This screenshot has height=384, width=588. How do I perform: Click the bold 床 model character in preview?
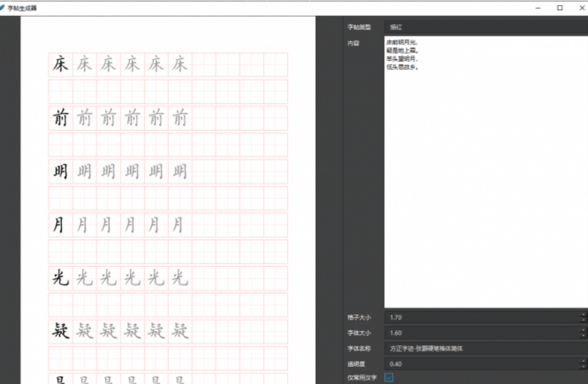tap(61, 65)
